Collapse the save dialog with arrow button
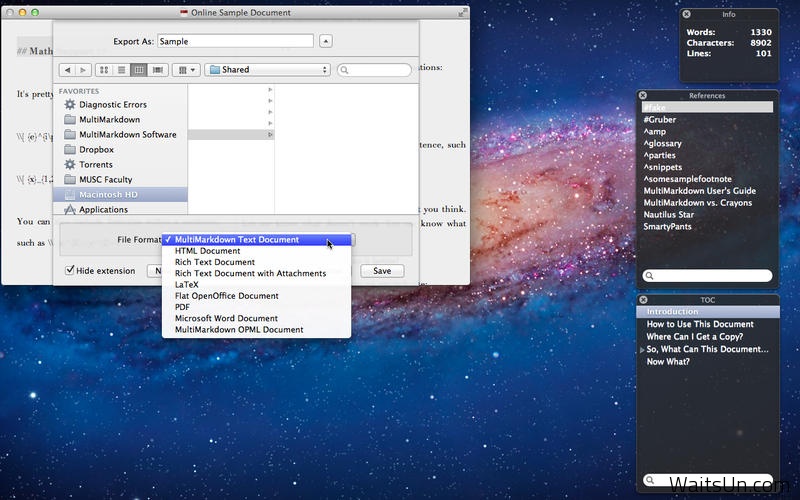This screenshot has width=800, height=500. (326, 41)
